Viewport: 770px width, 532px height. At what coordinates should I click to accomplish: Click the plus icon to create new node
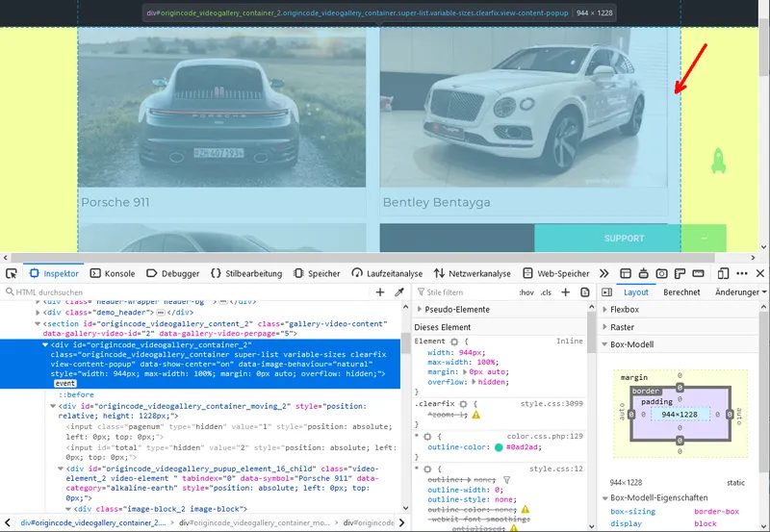(380, 292)
